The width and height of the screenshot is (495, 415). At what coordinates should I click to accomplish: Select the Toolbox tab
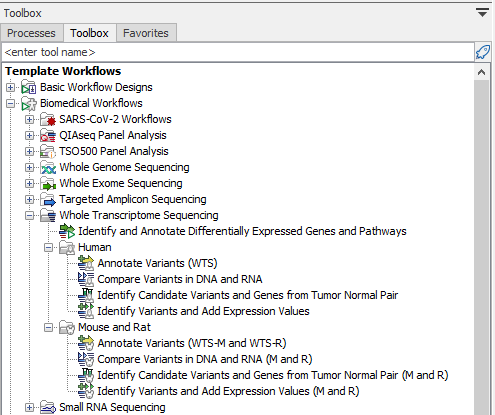point(89,33)
